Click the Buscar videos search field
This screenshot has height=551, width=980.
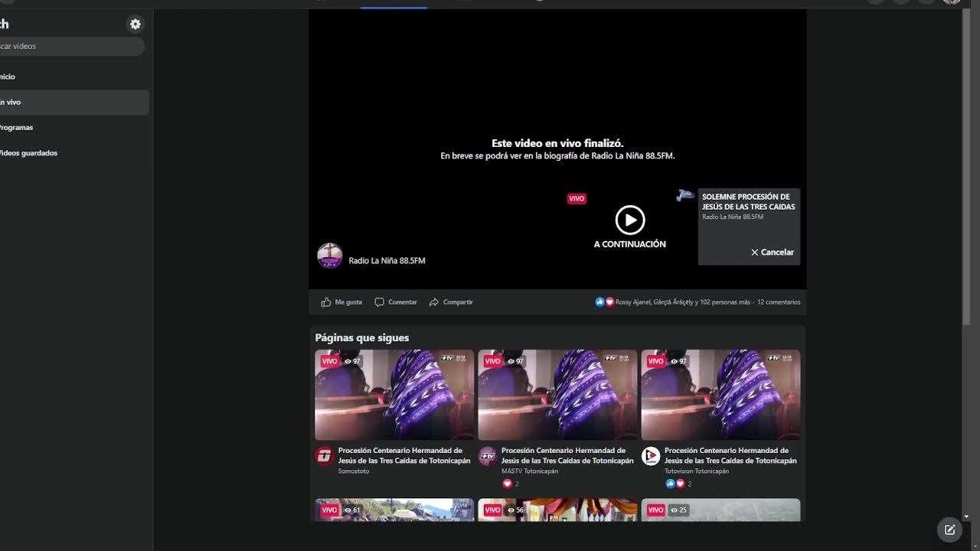point(72,47)
